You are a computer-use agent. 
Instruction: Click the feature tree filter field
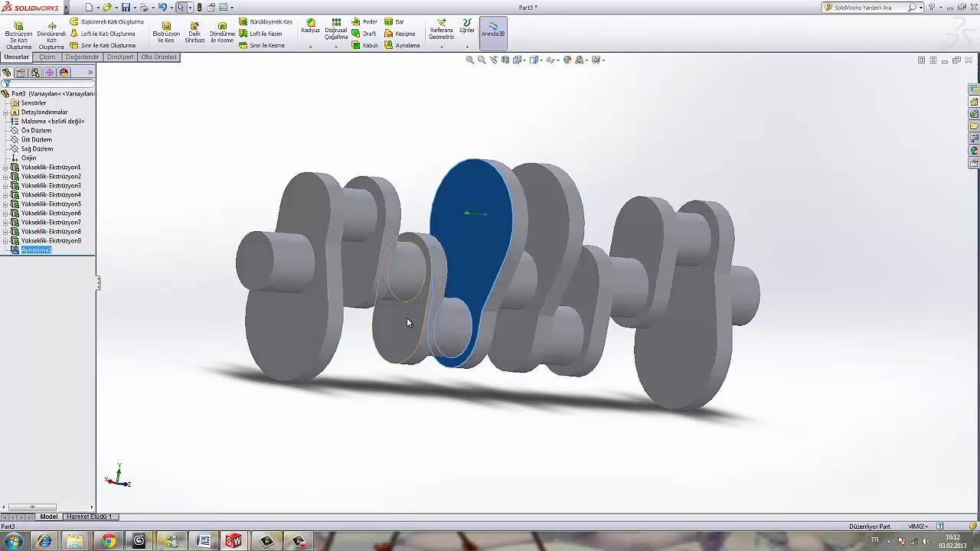click(x=48, y=83)
